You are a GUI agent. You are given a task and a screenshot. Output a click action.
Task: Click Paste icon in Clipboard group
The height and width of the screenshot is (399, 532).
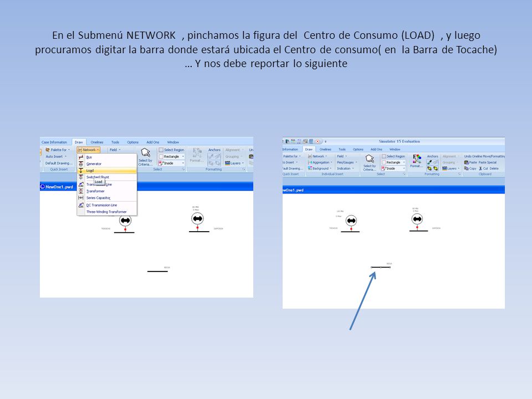(x=467, y=162)
